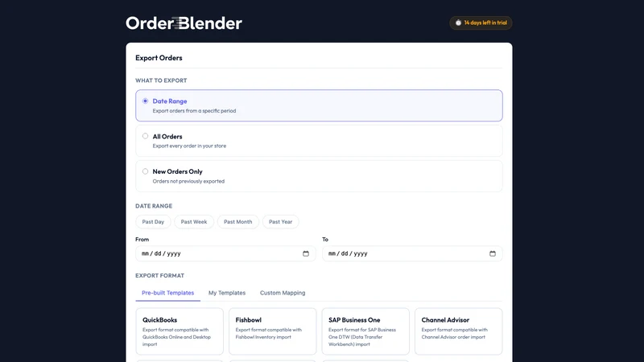The image size is (644, 362).
Task: Select the All Orders radio button
Action: click(146, 136)
